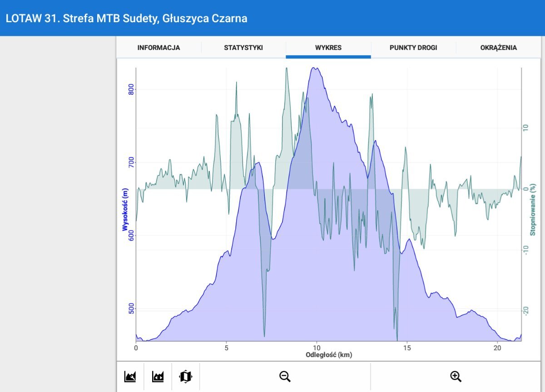545x392 pixels.
Task: Open the INFORMACJA tab
Action: click(159, 48)
